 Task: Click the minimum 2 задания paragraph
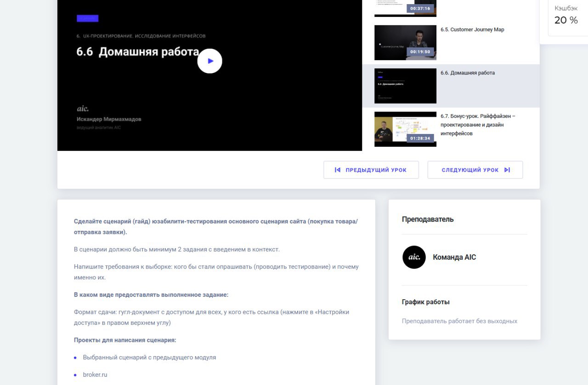[x=177, y=249]
